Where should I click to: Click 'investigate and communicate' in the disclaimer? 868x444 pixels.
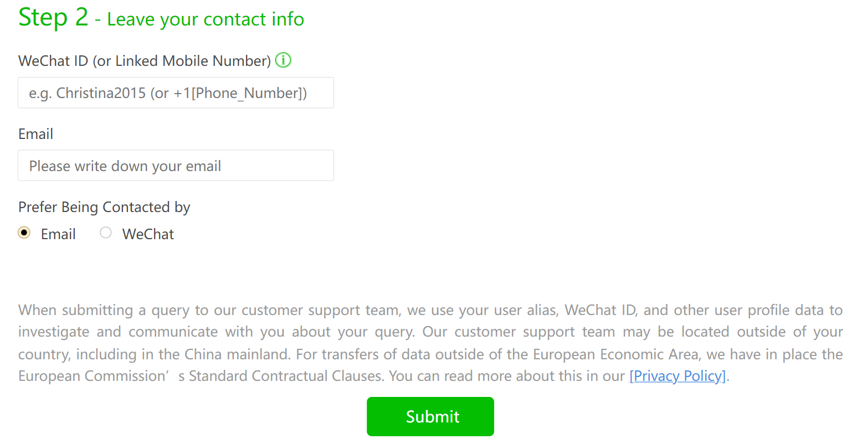118,332
